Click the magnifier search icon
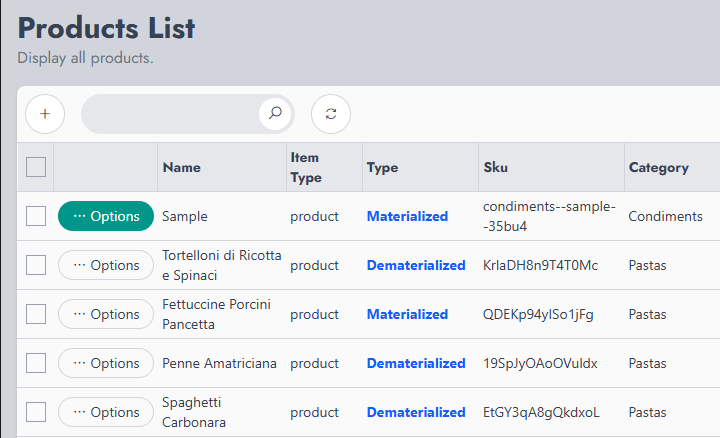The width and height of the screenshot is (720, 438). tap(275, 113)
